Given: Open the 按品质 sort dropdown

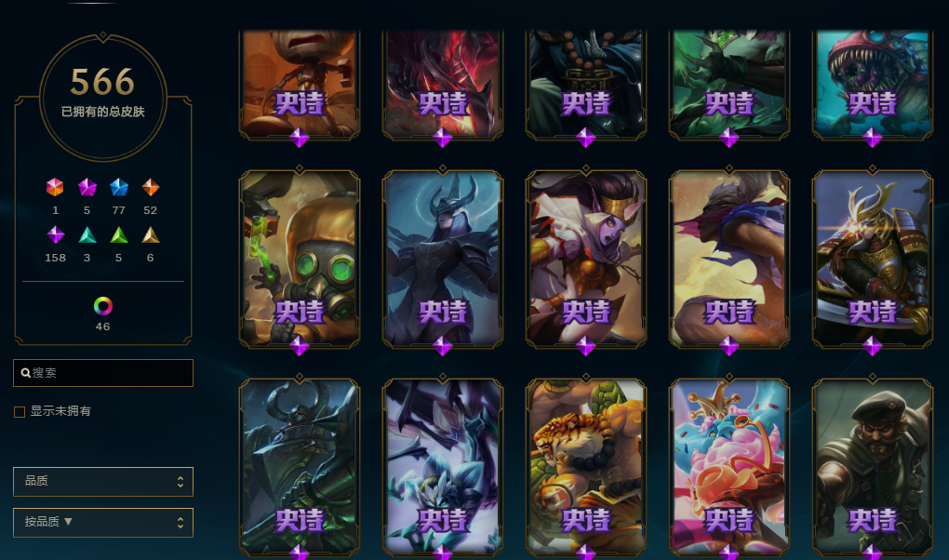Looking at the screenshot, I should [x=103, y=523].
